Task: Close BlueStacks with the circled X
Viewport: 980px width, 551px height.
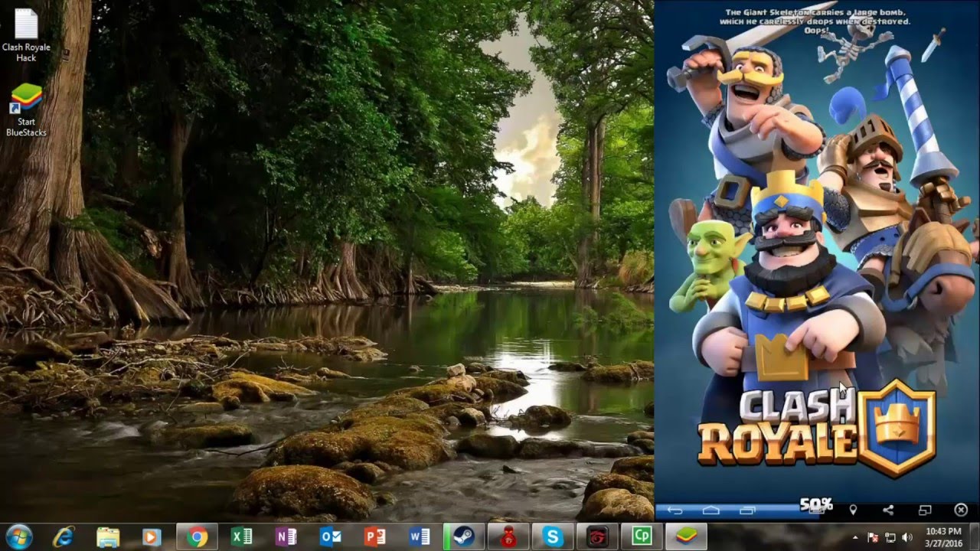Action: [x=961, y=510]
